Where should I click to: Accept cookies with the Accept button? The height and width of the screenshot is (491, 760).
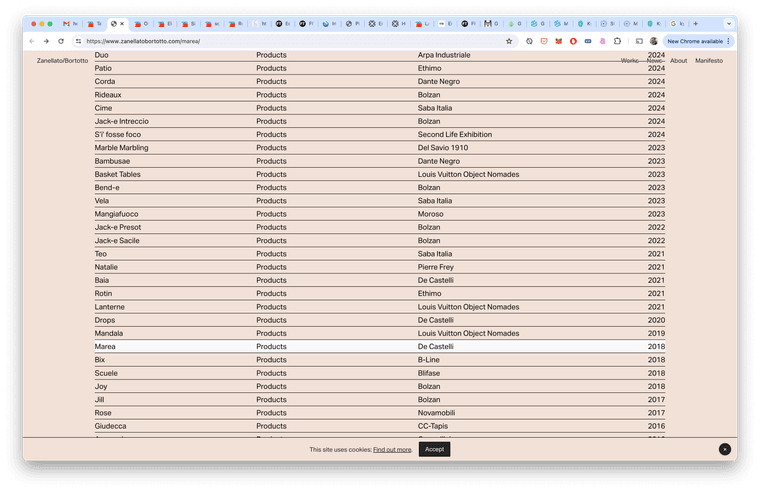coord(434,449)
